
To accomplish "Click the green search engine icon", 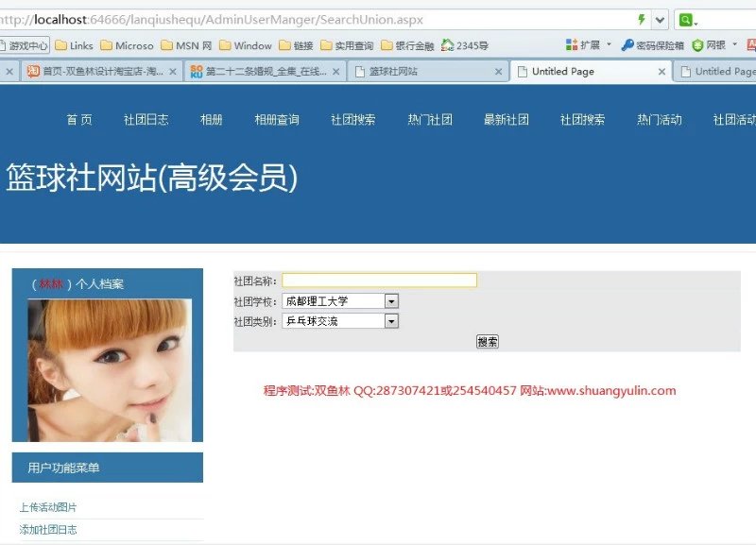I will 685,20.
